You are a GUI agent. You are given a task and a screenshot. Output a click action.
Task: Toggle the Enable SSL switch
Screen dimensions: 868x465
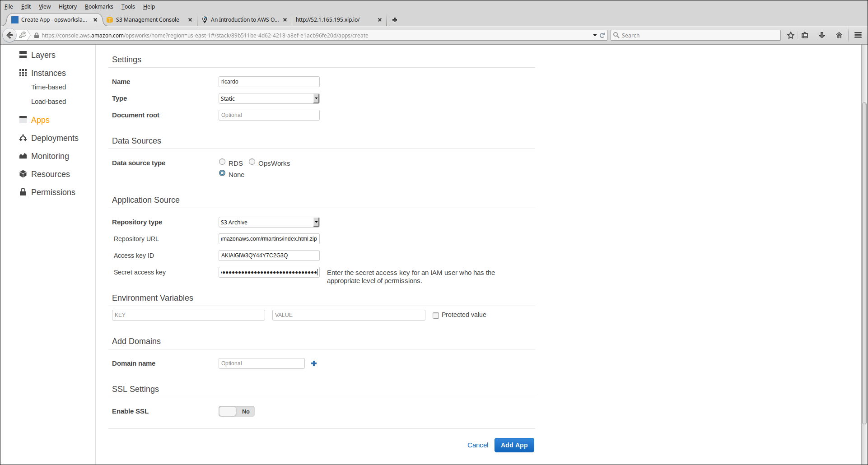pos(237,411)
